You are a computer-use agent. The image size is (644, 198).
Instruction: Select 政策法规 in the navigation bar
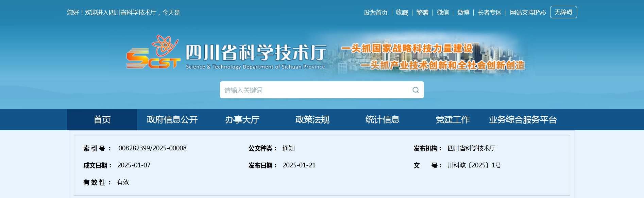[312, 120]
